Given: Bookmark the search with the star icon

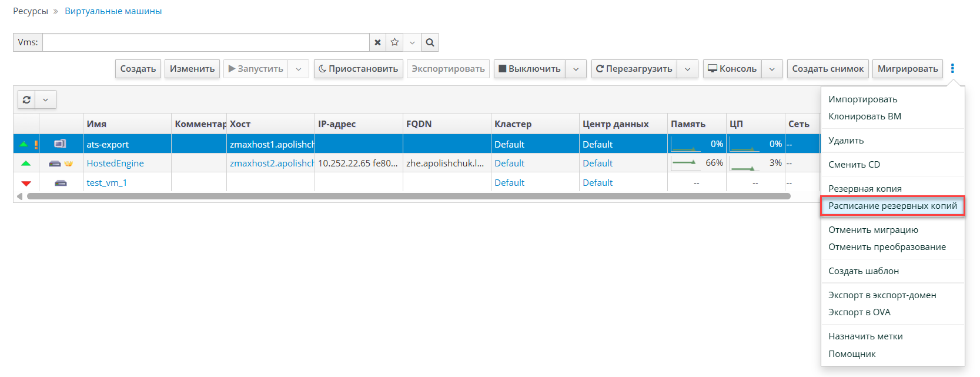Looking at the screenshot, I should click(394, 42).
